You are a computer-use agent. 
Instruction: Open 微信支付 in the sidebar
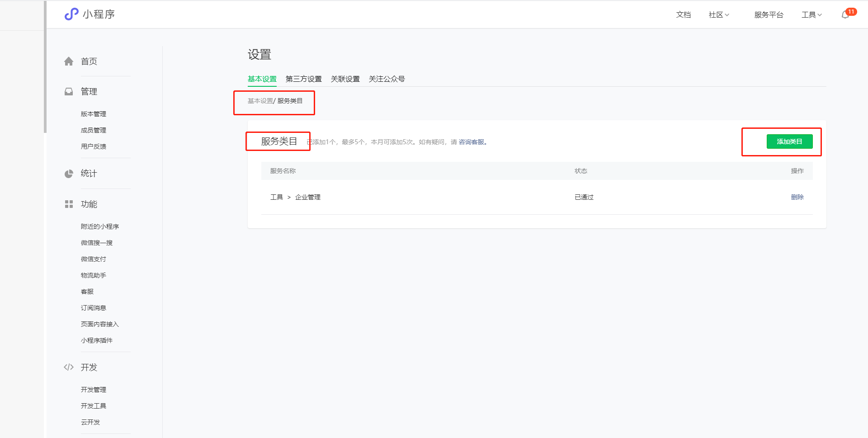coord(93,259)
